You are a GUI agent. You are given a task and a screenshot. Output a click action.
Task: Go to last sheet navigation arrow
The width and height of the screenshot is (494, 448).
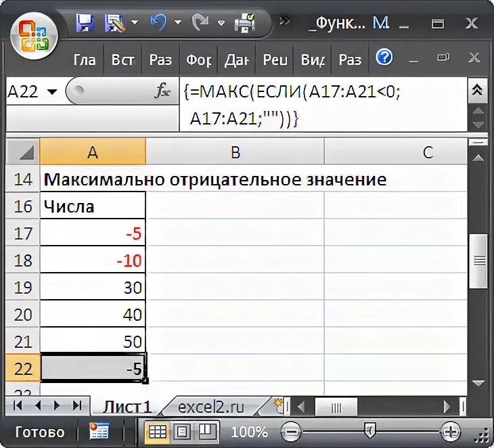[x=77, y=405]
